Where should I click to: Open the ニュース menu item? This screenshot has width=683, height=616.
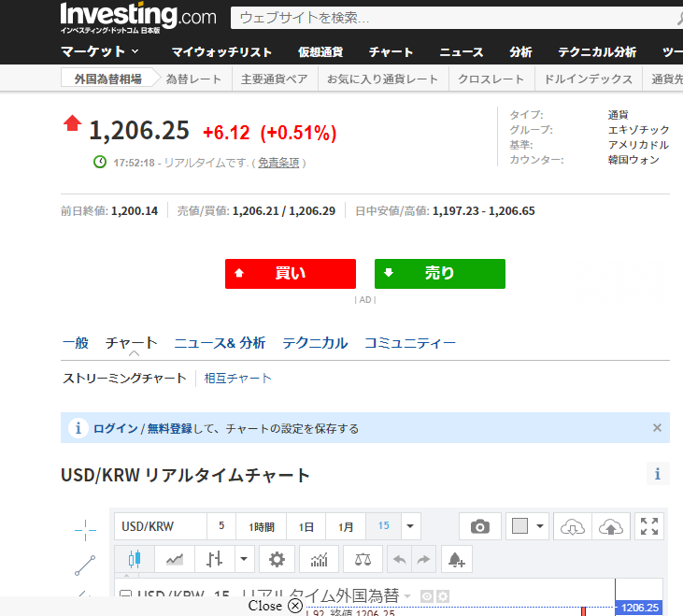(462, 51)
